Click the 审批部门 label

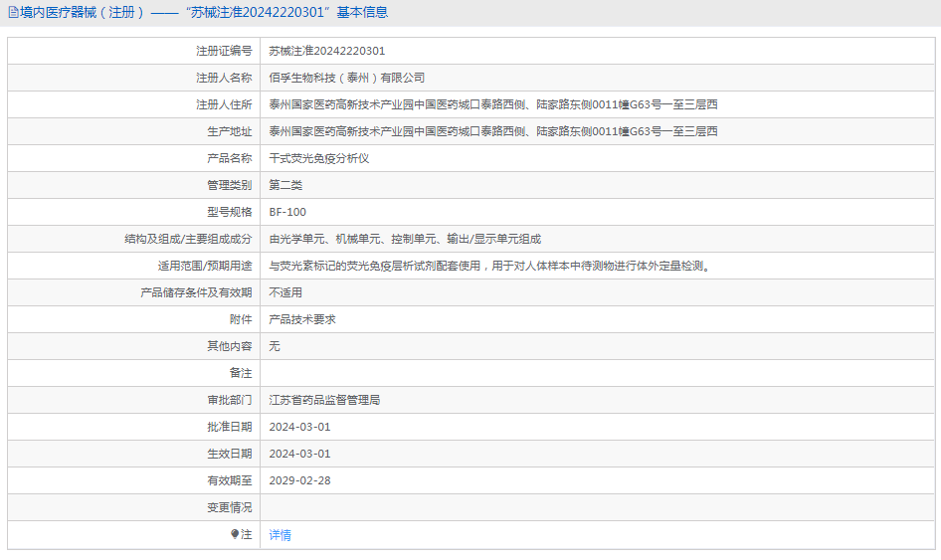click(x=229, y=400)
